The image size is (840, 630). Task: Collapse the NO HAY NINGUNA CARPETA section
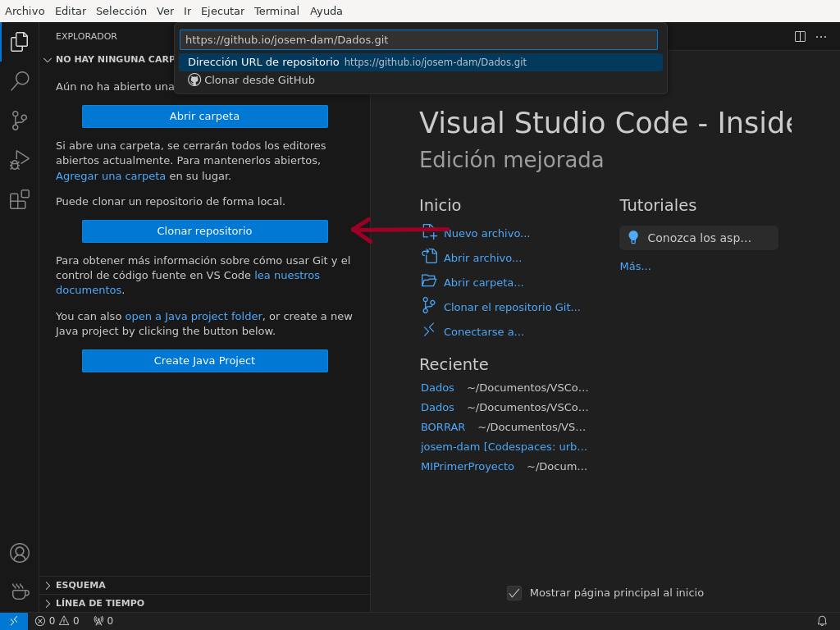point(48,59)
